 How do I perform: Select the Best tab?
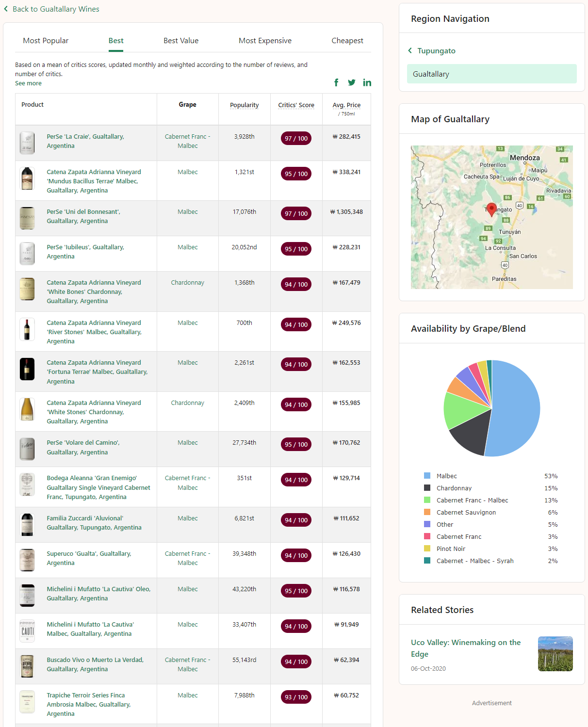[116, 41]
